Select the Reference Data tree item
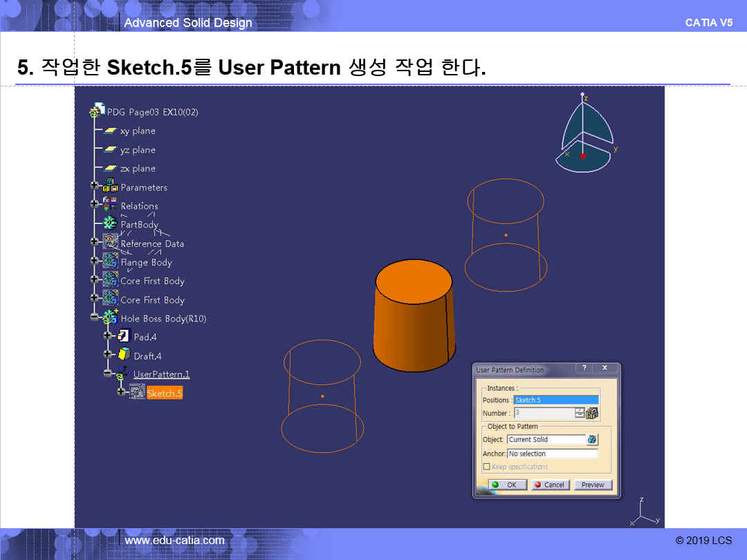Screen dimensions: 747x560 151,243
